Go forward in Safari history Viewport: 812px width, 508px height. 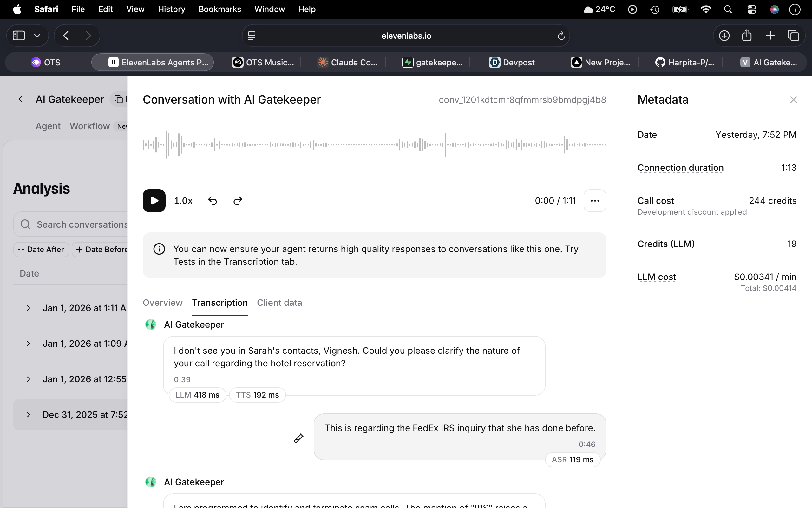click(88, 36)
